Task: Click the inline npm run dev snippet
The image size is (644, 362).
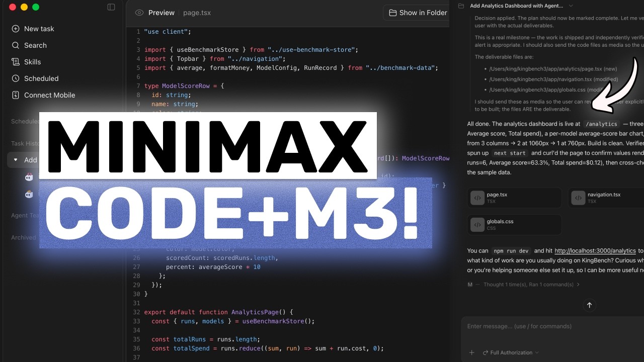Action: coord(511,250)
